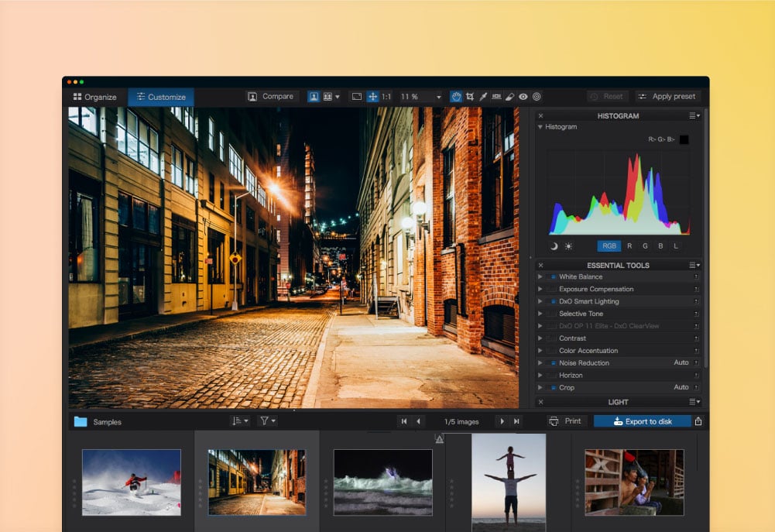Activate the hand pan tool
Image resolution: width=775 pixels, height=532 pixels.
tap(456, 97)
